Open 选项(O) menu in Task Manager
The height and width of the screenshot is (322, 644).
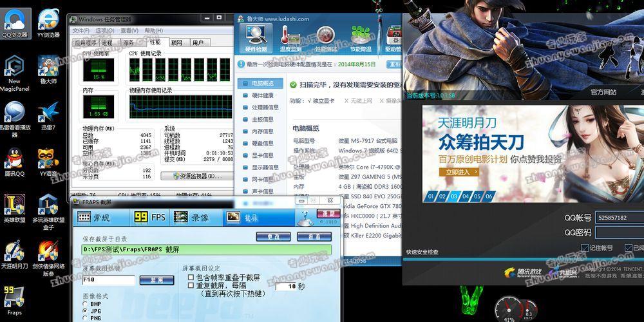point(105,30)
